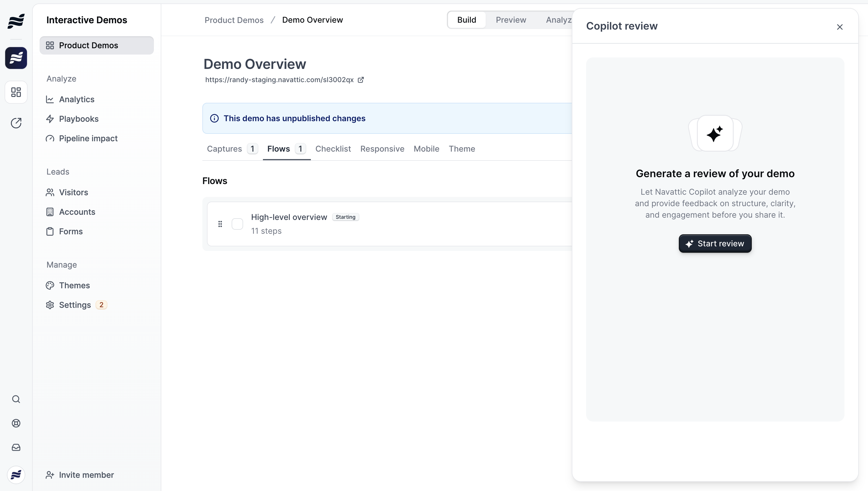Open Pipeline impact in sidebar
The width and height of the screenshot is (868, 491).
point(88,138)
